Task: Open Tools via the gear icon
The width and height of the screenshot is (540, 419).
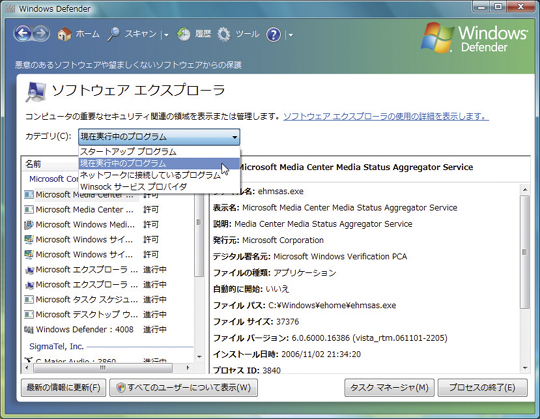Action: pyautogui.click(x=224, y=34)
